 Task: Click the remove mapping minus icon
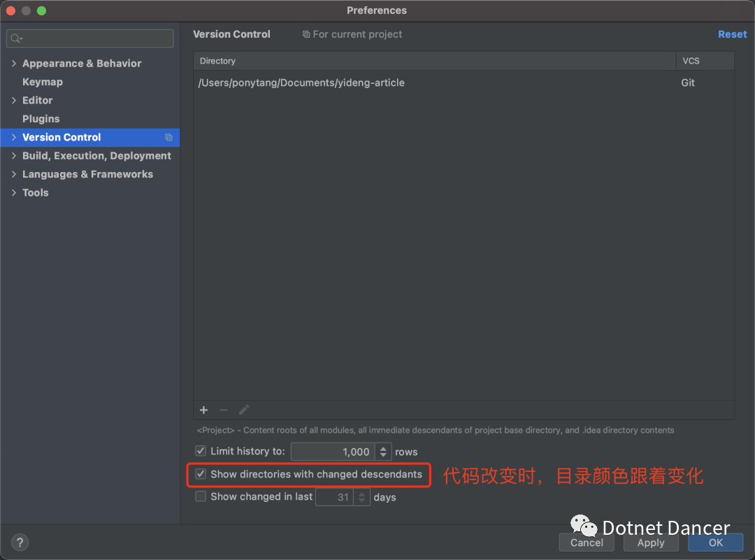pos(224,410)
